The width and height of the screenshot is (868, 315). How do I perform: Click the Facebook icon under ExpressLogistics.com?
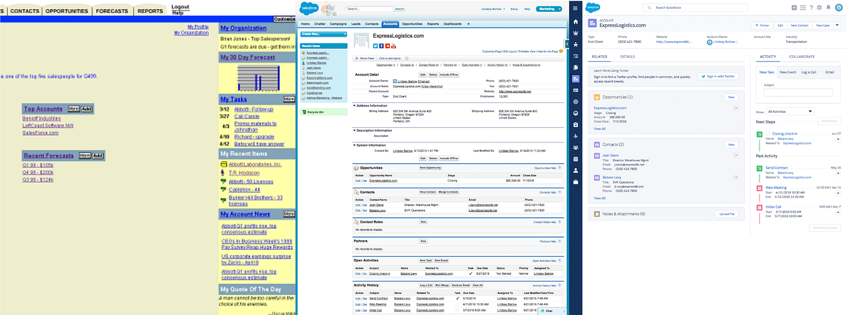point(381,46)
